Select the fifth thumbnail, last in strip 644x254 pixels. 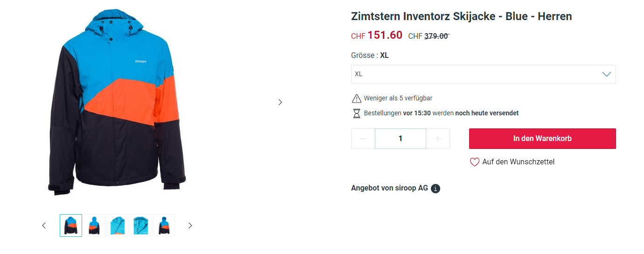[x=164, y=226]
